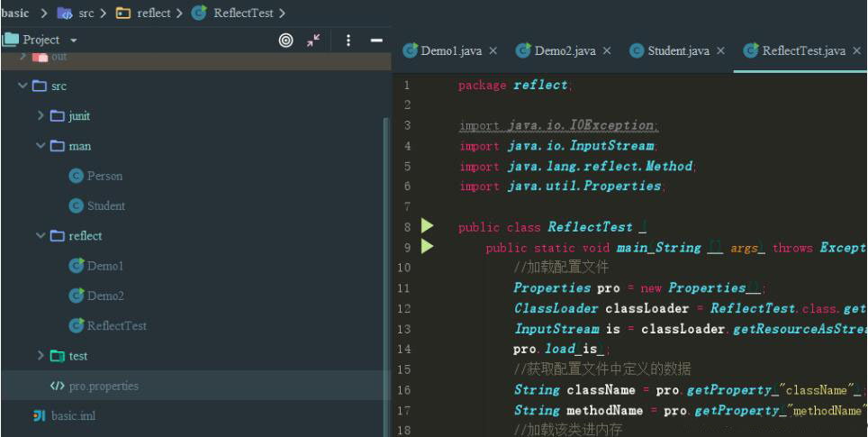
Task: Collapse the src folder
Action: (x=23, y=86)
